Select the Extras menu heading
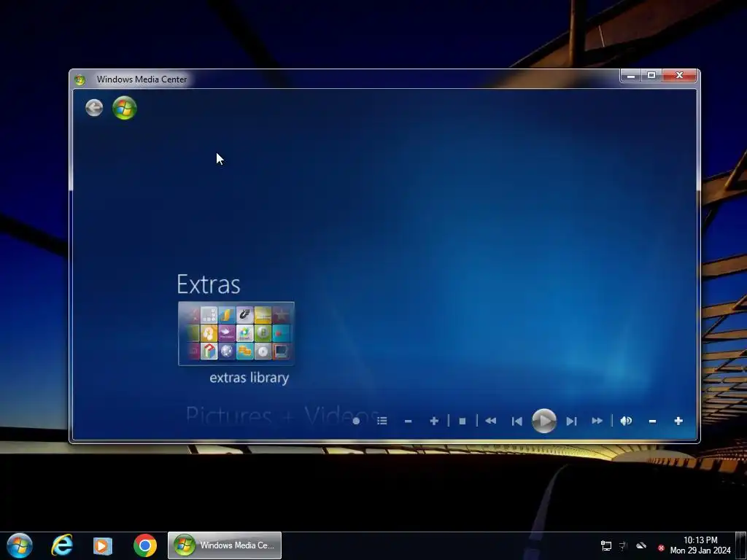This screenshot has width=747, height=560. [208, 284]
